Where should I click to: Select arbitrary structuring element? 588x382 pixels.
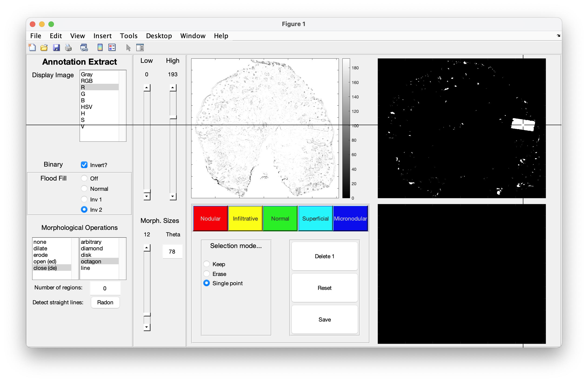pyautogui.click(x=99, y=242)
